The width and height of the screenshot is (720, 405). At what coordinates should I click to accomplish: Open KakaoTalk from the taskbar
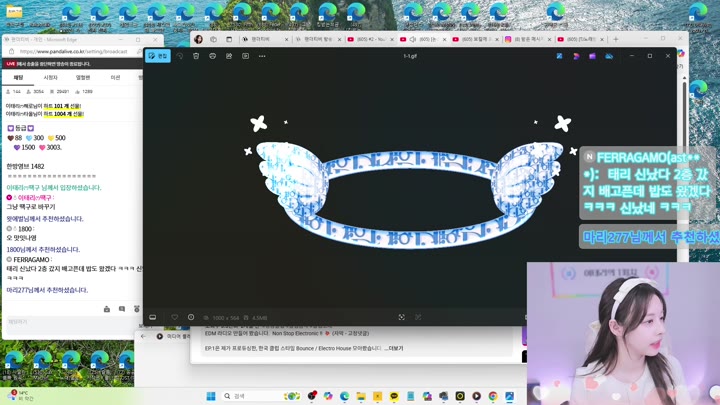(394, 396)
